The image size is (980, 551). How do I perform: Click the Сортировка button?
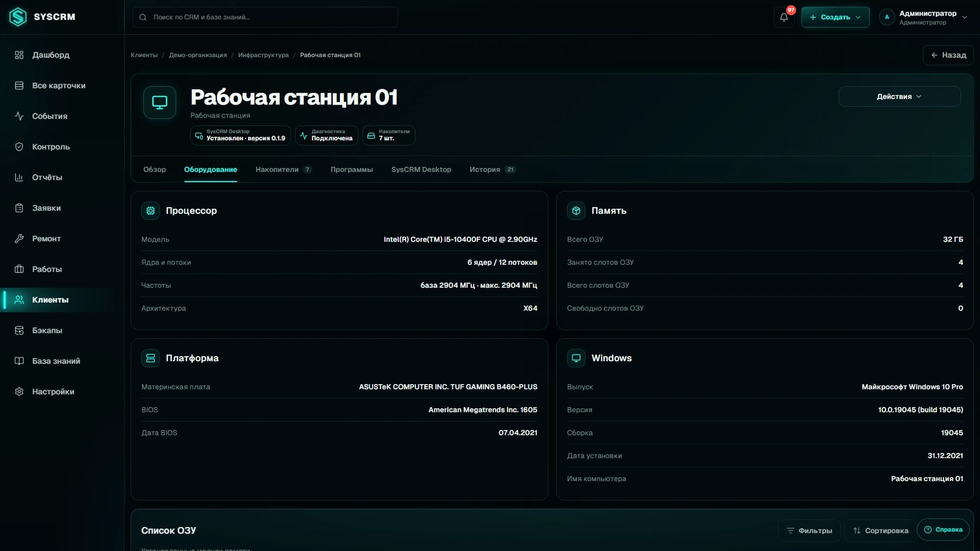point(880,531)
